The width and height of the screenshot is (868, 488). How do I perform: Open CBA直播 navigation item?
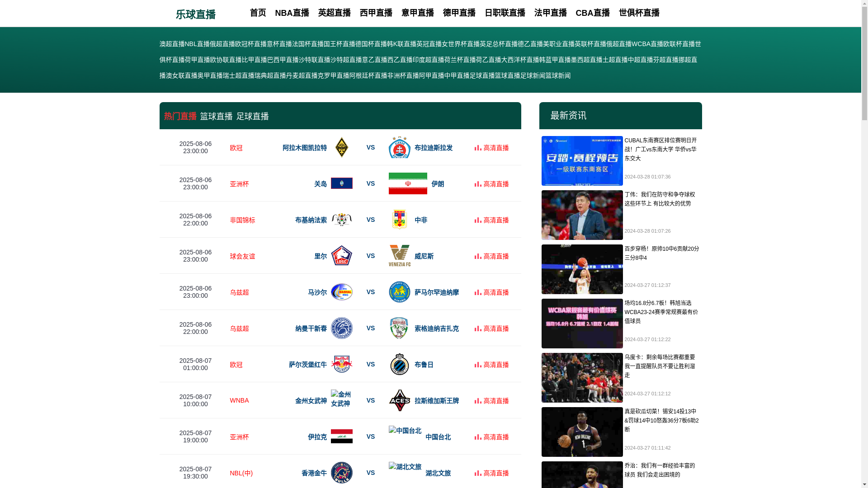pos(593,13)
